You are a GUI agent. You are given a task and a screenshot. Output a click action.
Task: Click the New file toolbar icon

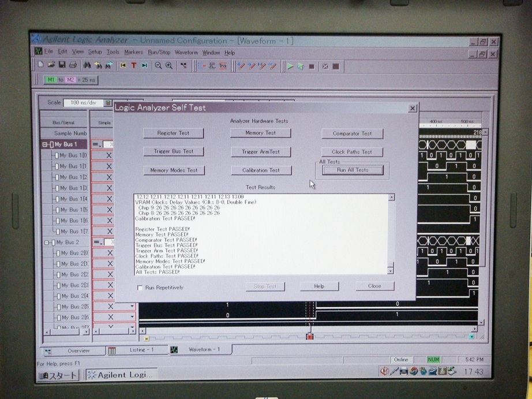pos(41,65)
